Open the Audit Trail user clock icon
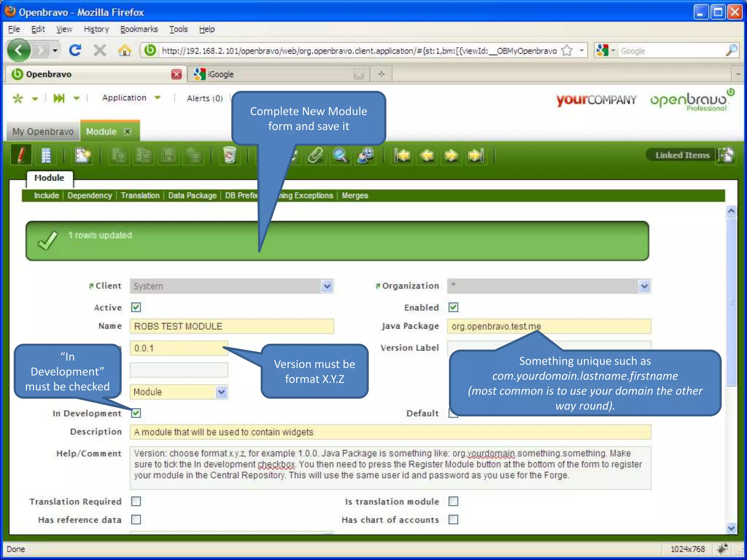The width and height of the screenshot is (747, 560). [x=365, y=156]
